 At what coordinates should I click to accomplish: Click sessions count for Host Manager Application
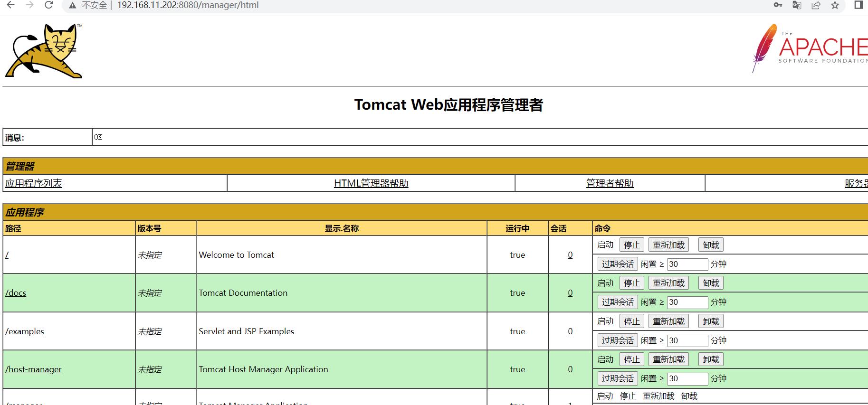tap(570, 369)
